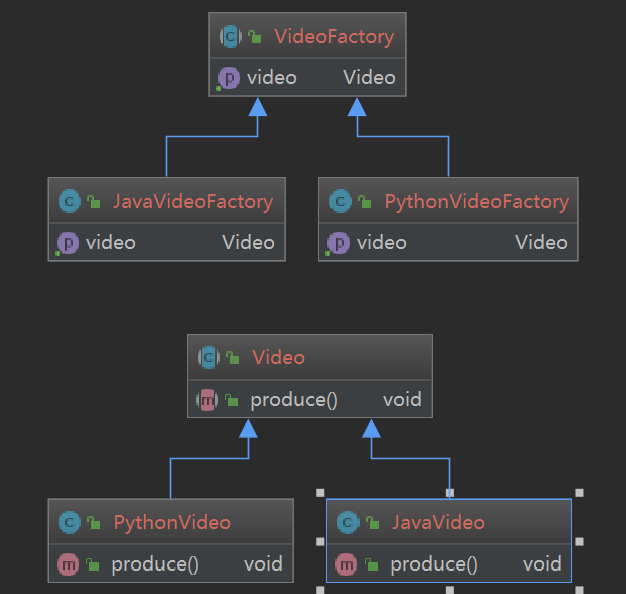Click the property icon in JavaVideoFactory
This screenshot has width=626, height=594.
[x=68, y=242]
